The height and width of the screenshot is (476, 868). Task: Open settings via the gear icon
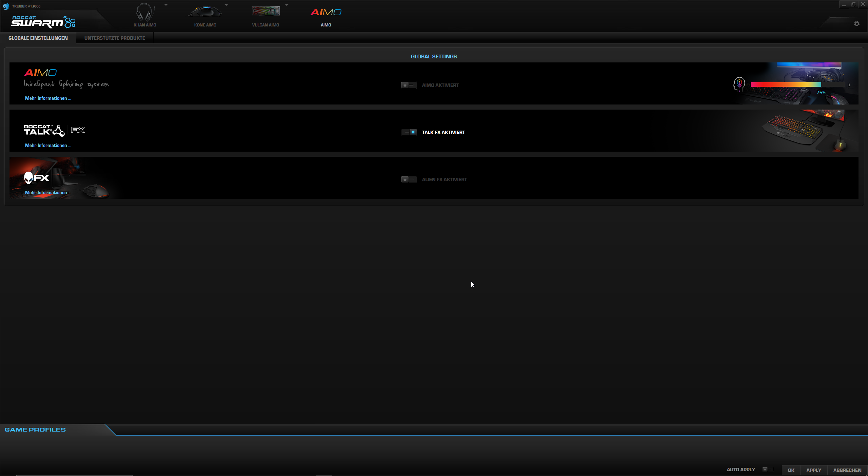[x=857, y=24]
